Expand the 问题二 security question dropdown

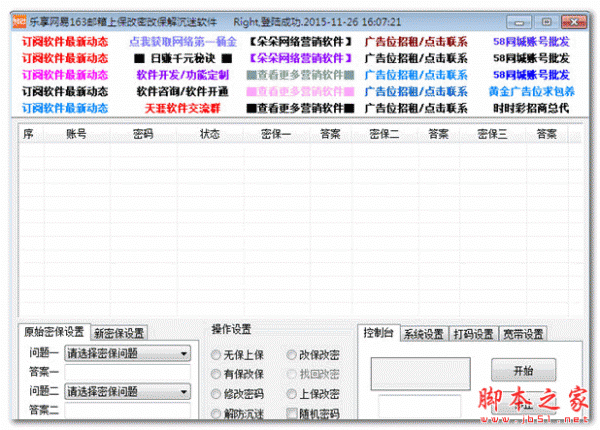(127, 391)
